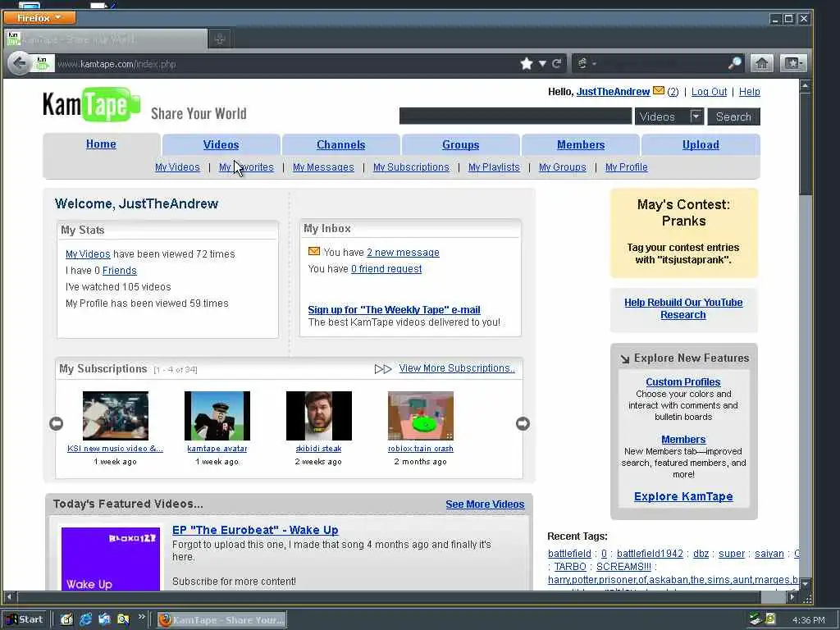840x630 pixels.
Task: Open the Wake Up featured video thumbnail
Action: click(111, 559)
